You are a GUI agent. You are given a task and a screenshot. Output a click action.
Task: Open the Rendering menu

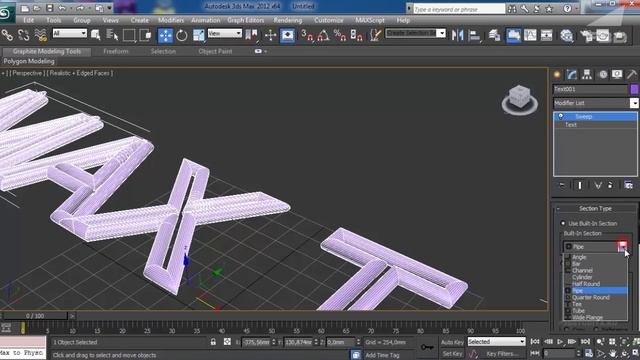[x=288, y=20]
